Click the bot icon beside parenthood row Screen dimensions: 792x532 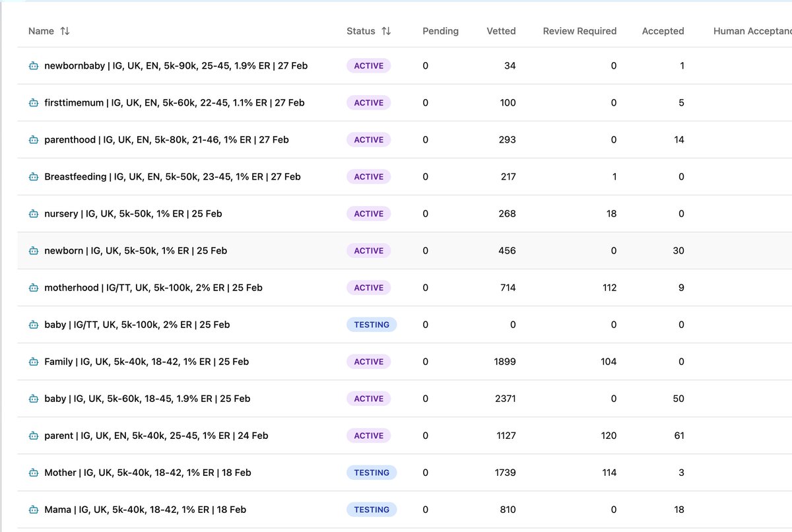coord(33,140)
